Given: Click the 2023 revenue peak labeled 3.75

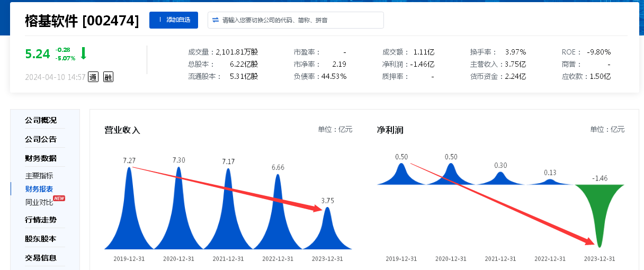Looking at the screenshot, I should (328, 233).
